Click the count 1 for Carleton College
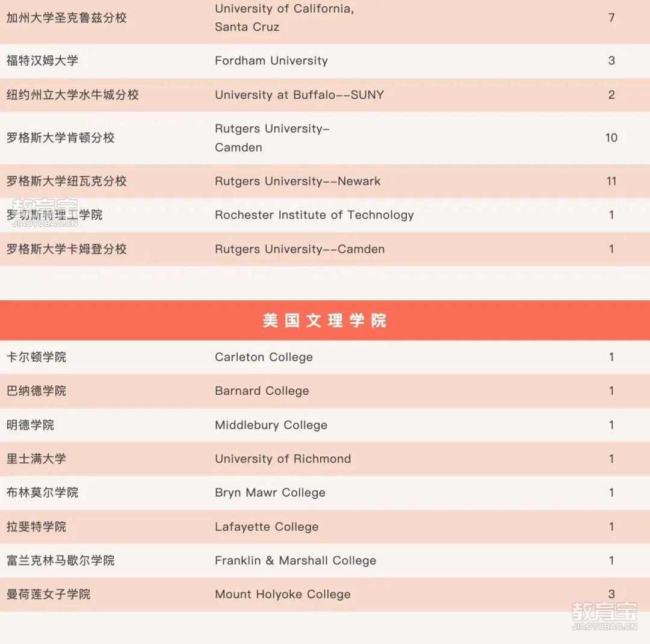650x644 pixels. (611, 357)
